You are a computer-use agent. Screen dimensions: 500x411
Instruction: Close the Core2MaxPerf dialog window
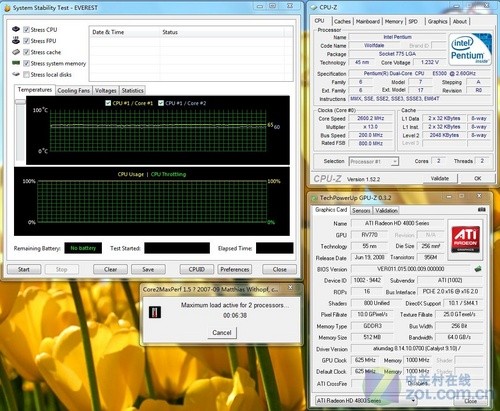click(290, 287)
